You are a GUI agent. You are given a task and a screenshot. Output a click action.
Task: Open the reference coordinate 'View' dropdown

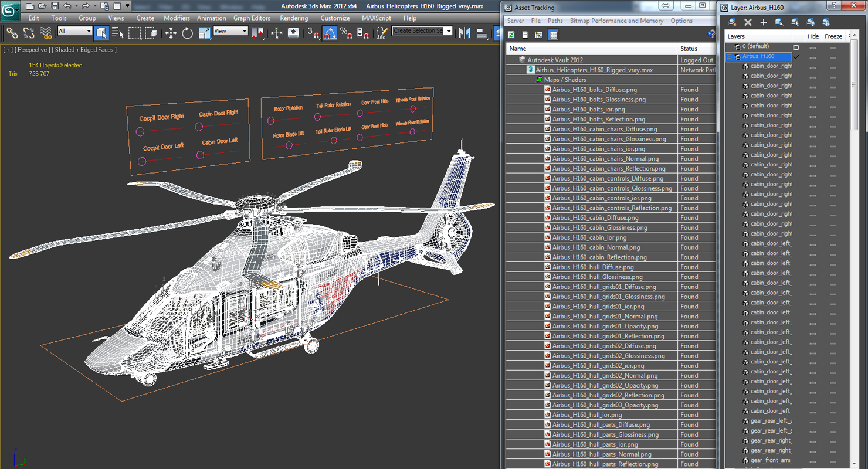coord(230,31)
